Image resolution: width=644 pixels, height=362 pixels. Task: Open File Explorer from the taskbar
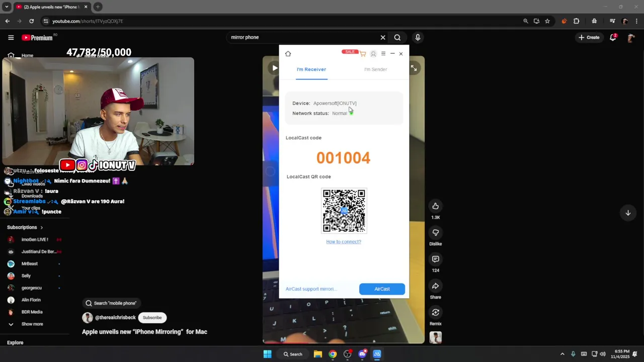tap(318, 354)
